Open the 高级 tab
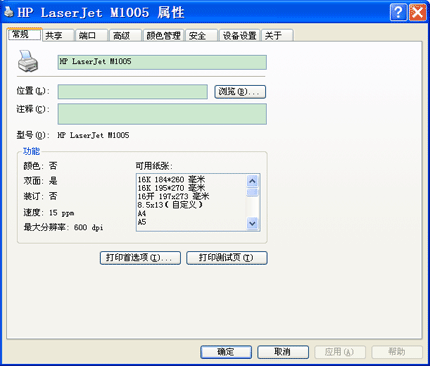 click(x=125, y=36)
